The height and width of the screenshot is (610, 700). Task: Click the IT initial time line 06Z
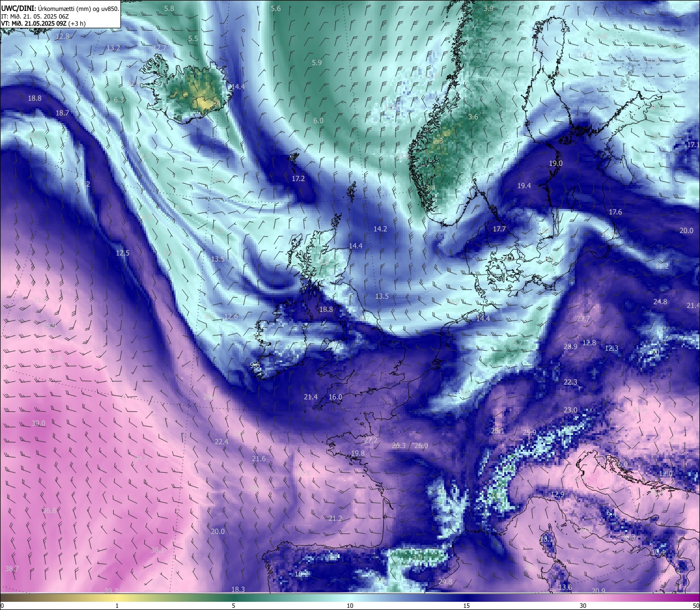(35, 16)
